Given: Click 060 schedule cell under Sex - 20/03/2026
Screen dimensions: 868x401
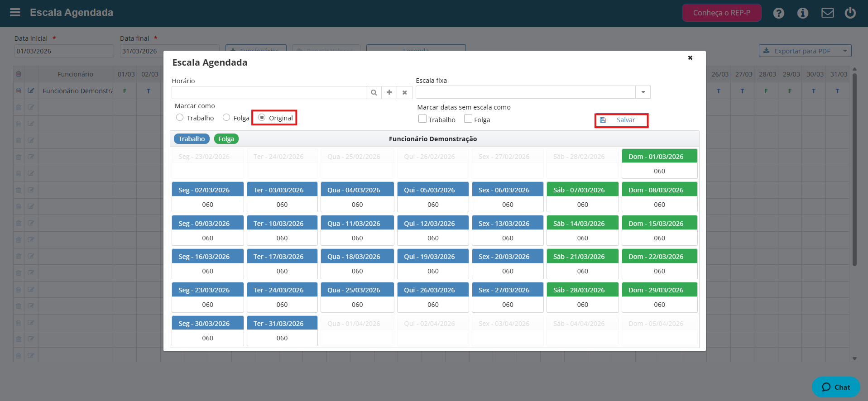Looking at the screenshot, I should pos(508,271).
